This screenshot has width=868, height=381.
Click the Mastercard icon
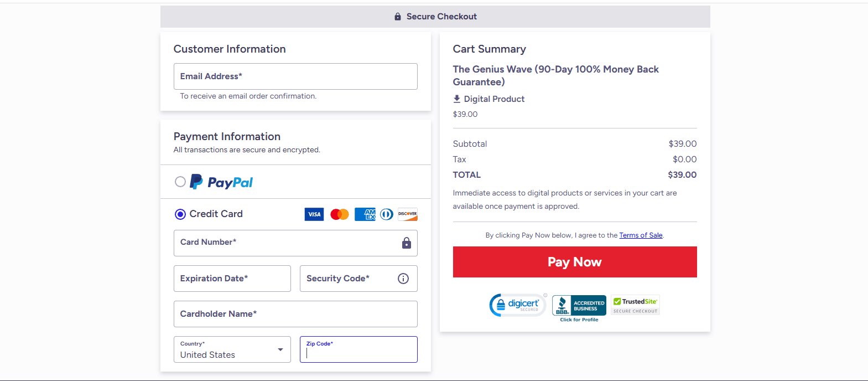(x=339, y=214)
